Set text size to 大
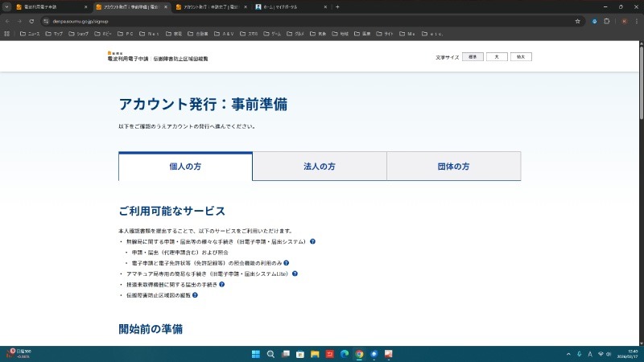Screen dimensions: 644x362 pyautogui.click(x=497, y=57)
